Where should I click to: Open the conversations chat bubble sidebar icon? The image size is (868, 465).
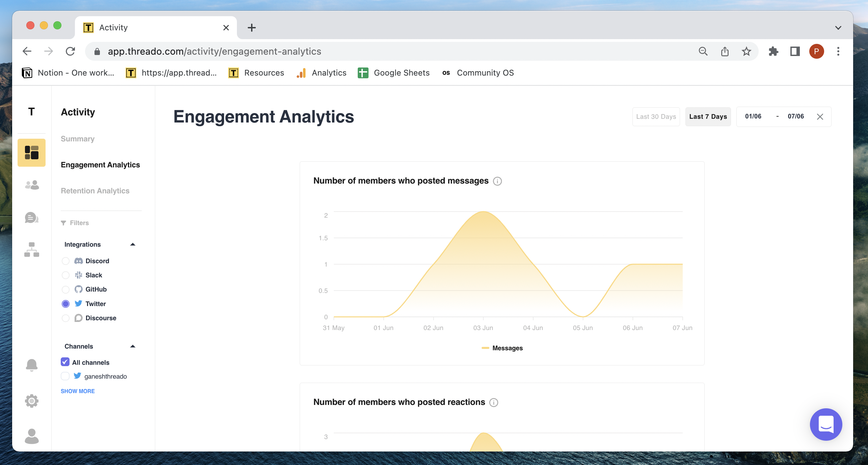click(32, 218)
